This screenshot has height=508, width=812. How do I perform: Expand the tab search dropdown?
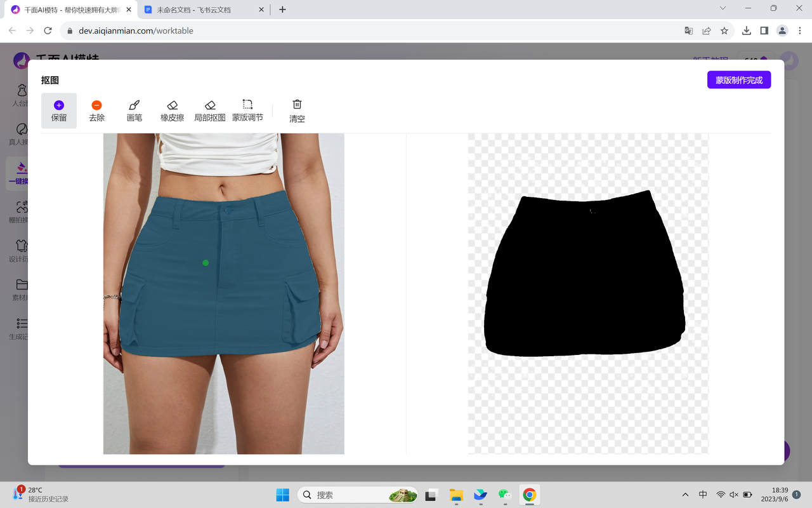(x=723, y=8)
